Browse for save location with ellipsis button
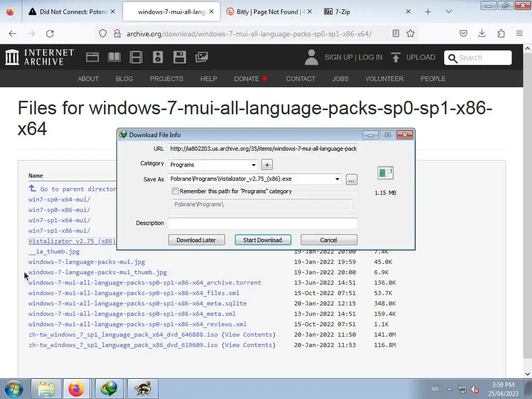The image size is (532, 399). [x=352, y=179]
